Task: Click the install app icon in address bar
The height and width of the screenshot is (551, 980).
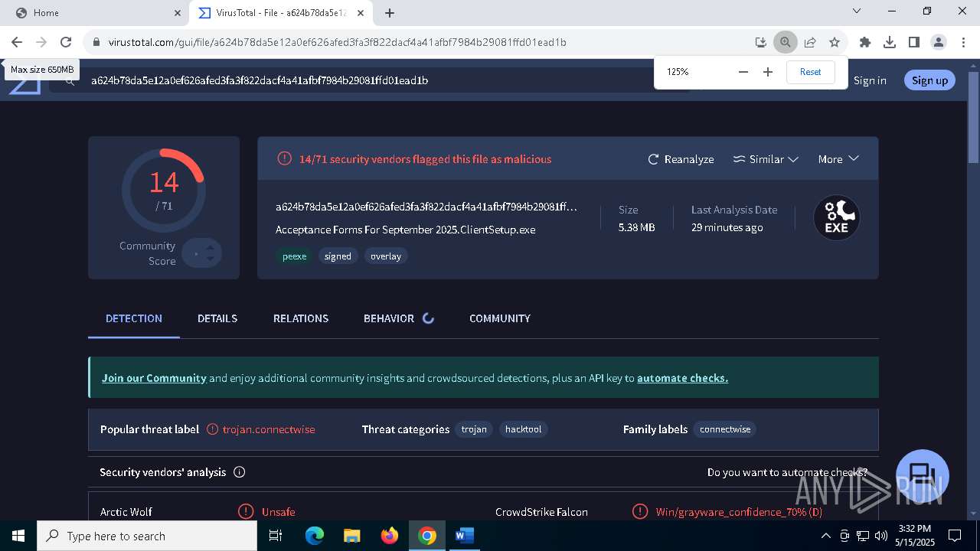Action: click(760, 42)
